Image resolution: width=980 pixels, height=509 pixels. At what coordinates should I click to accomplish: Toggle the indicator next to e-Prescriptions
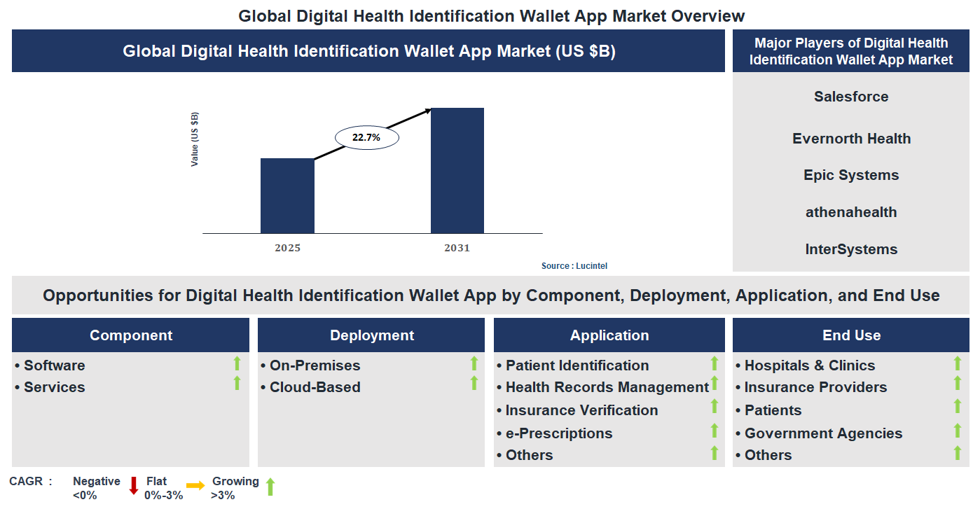click(x=714, y=429)
